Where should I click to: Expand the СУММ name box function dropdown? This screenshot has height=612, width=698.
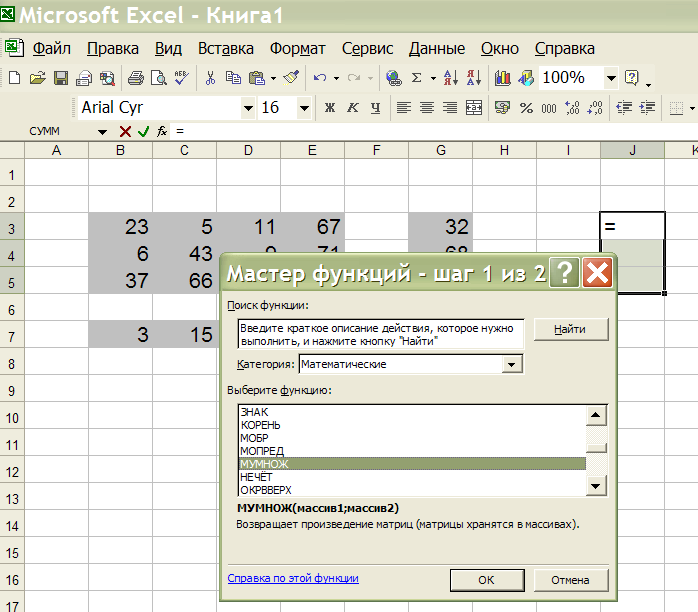(x=102, y=132)
